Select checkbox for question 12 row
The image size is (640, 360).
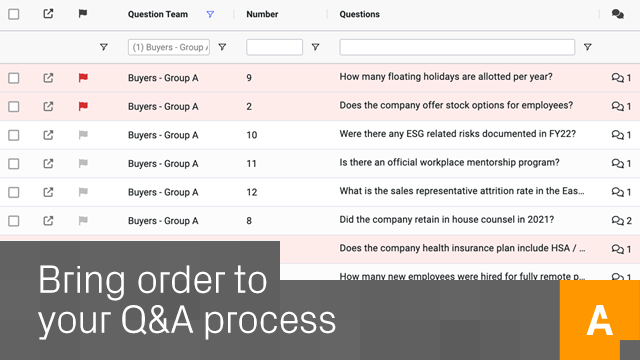pos(13,192)
